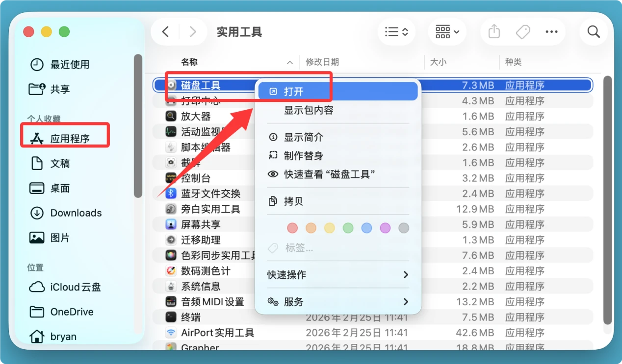622x364 pixels.
Task: Click the 迁移助理 app icon
Action: (170, 240)
